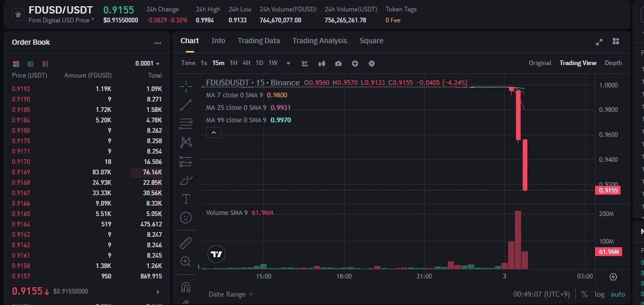Open price scale settings gear at chart bottom

coord(613,277)
